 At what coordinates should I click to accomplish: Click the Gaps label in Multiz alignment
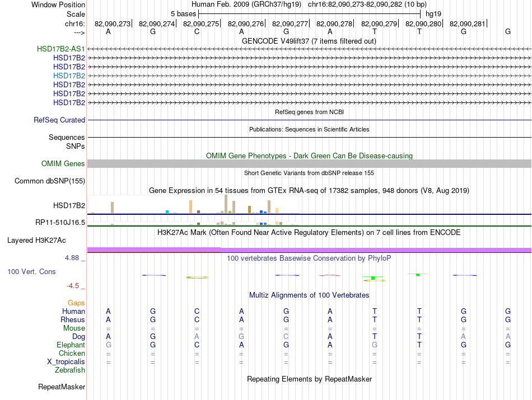click(76, 303)
